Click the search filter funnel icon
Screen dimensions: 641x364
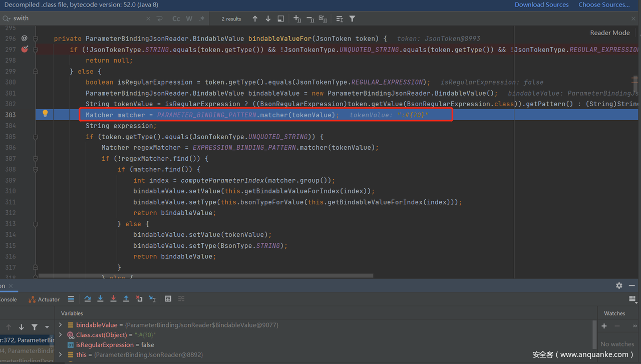coord(352,19)
